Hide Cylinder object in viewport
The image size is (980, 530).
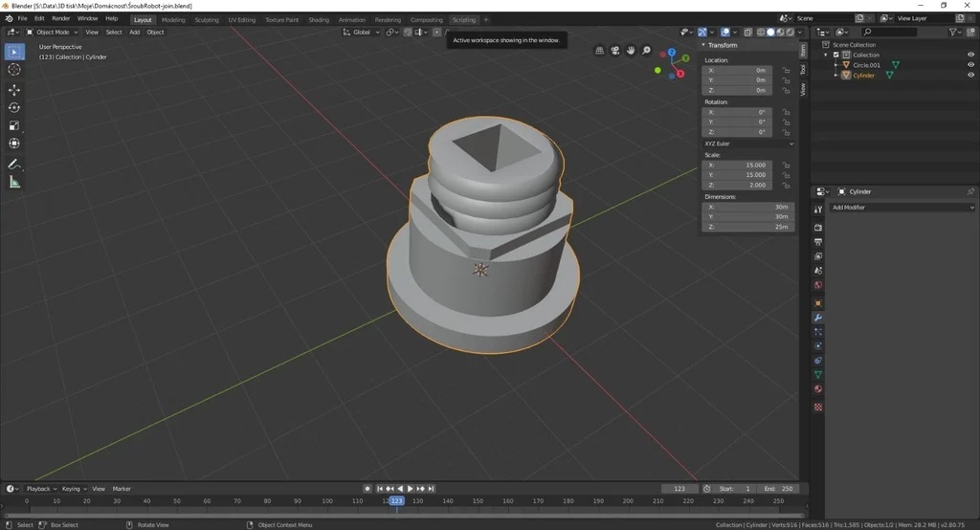(x=970, y=75)
